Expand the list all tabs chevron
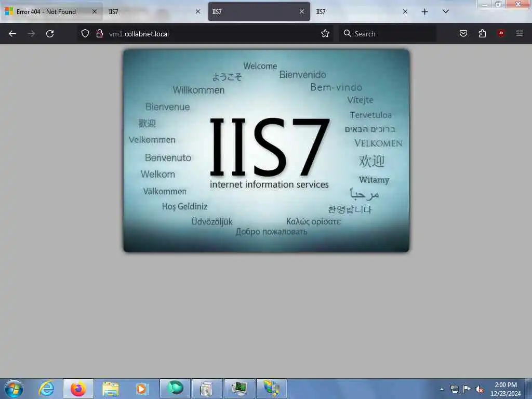The image size is (532, 399). pos(445,12)
